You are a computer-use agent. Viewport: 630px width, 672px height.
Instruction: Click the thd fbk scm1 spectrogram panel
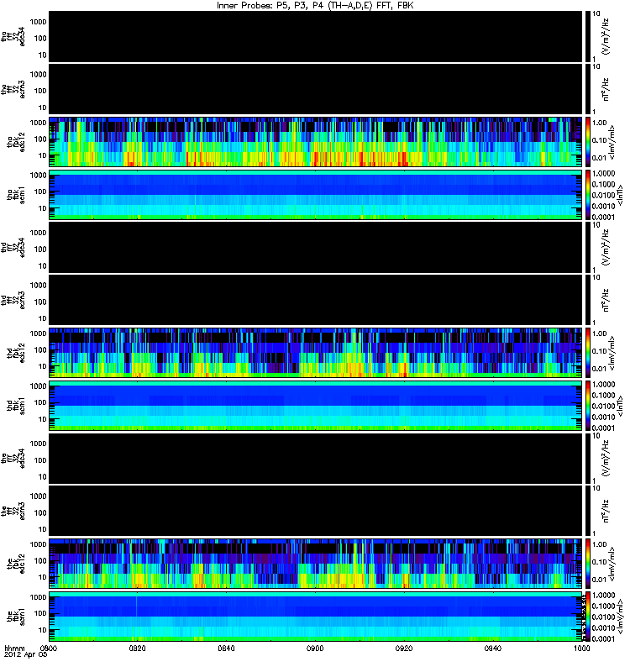[x=316, y=406]
